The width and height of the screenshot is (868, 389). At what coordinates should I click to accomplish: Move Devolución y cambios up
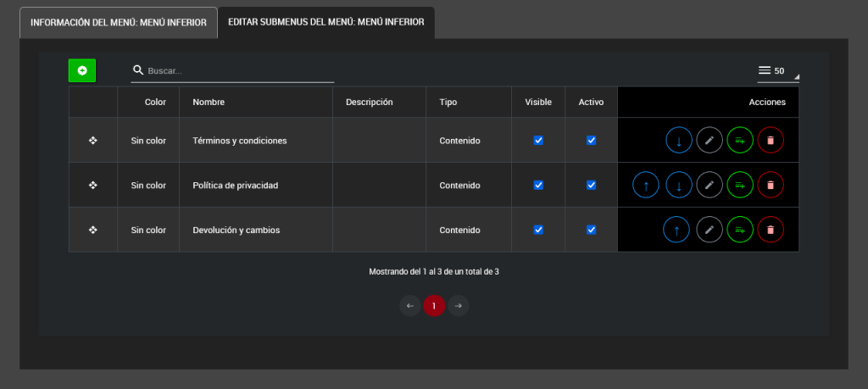[x=676, y=230]
